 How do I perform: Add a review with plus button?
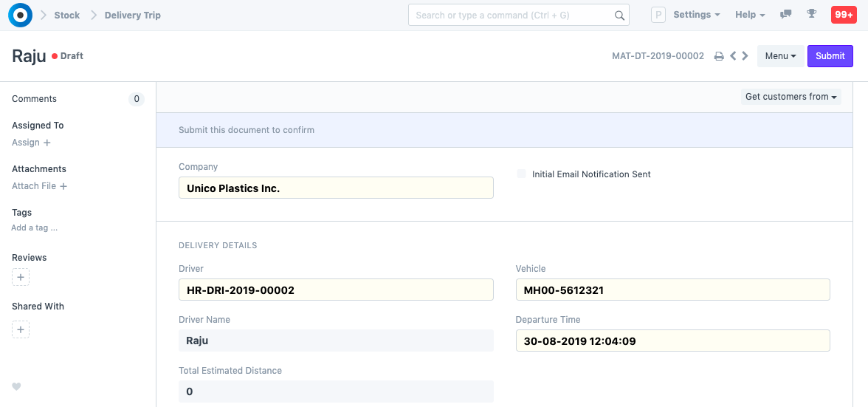coord(21,278)
